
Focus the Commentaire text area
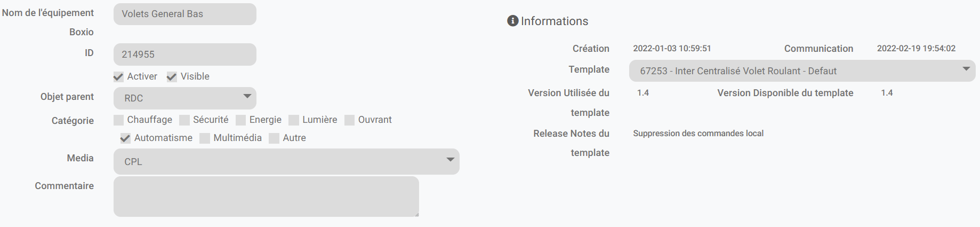coord(266,196)
